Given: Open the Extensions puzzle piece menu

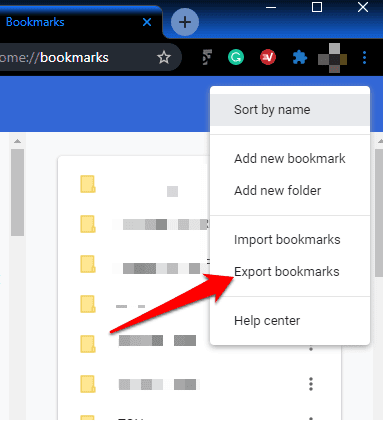Looking at the screenshot, I should [300, 58].
